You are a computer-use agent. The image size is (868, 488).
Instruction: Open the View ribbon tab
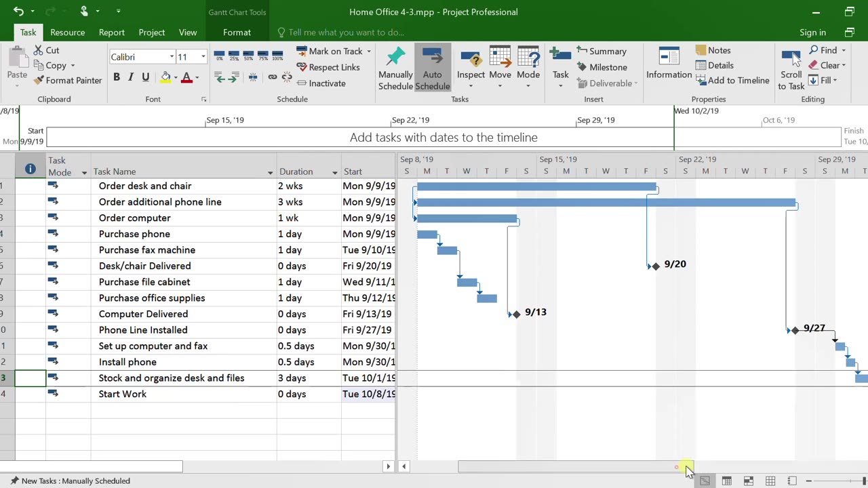(x=188, y=32)
